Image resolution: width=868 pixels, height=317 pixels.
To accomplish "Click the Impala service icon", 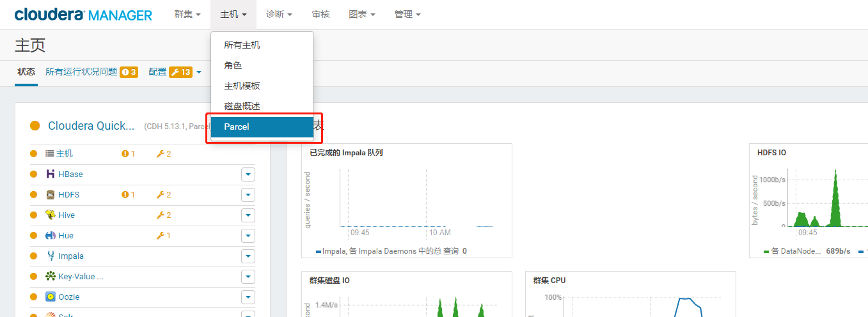I will click(51, 256).
